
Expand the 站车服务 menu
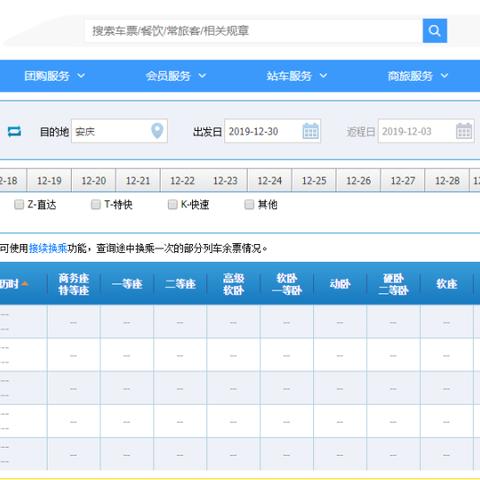click(x=297, y=76)
